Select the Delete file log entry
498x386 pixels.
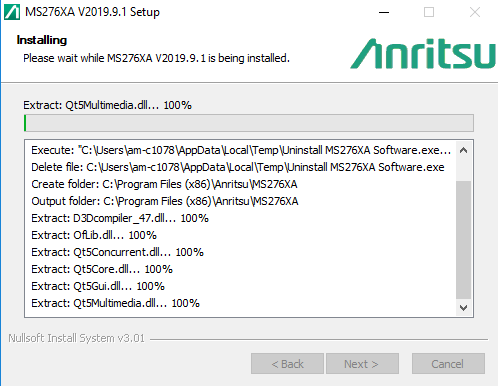pyautogui.click(x=238, y=167)
